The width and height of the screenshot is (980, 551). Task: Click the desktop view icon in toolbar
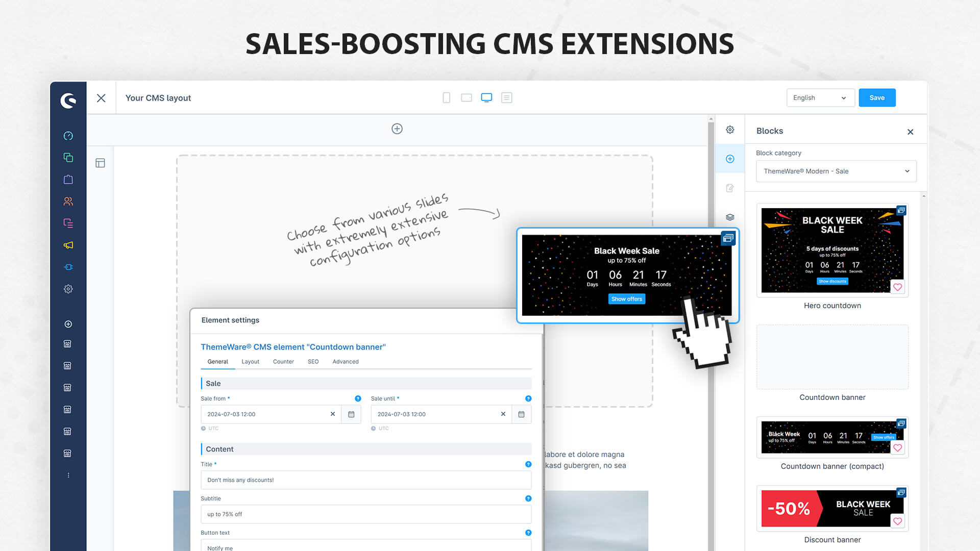click(x=486, y=97)
